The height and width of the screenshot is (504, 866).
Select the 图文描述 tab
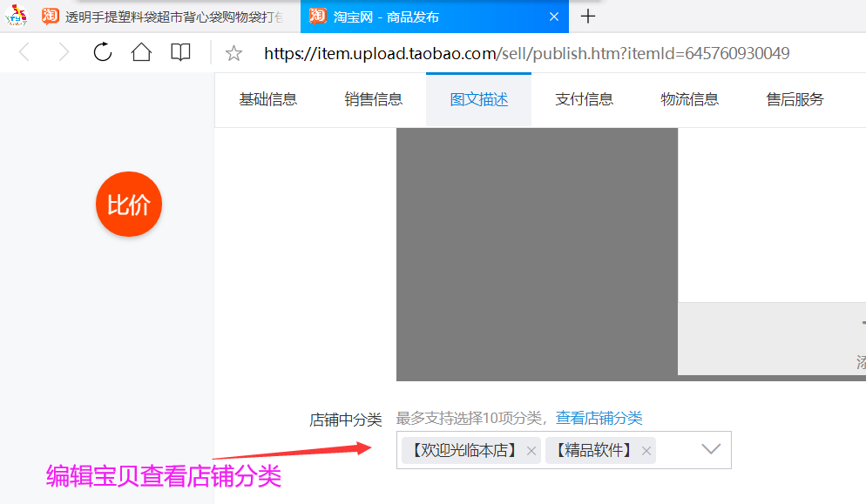[478, 99]
